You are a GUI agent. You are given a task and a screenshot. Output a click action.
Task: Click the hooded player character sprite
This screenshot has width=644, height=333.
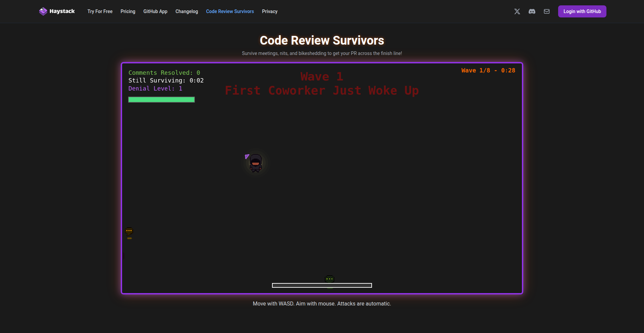click(256, 163)
